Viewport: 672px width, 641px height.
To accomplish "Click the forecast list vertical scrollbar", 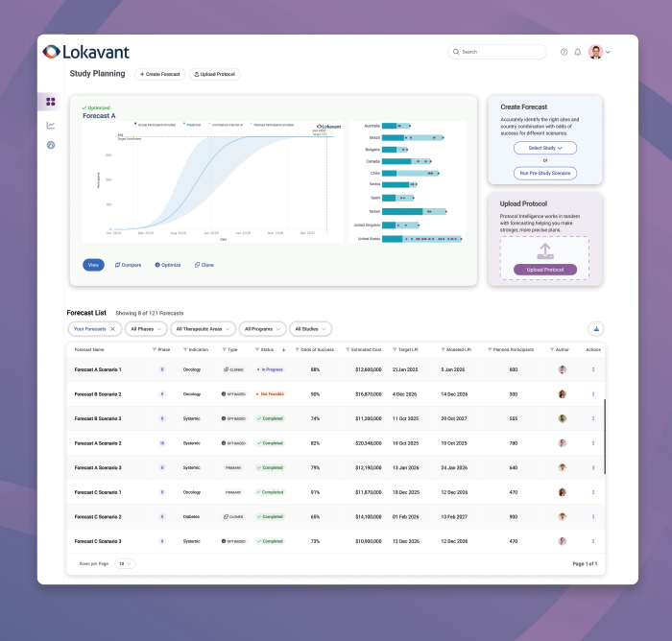I will coord(605,437).
